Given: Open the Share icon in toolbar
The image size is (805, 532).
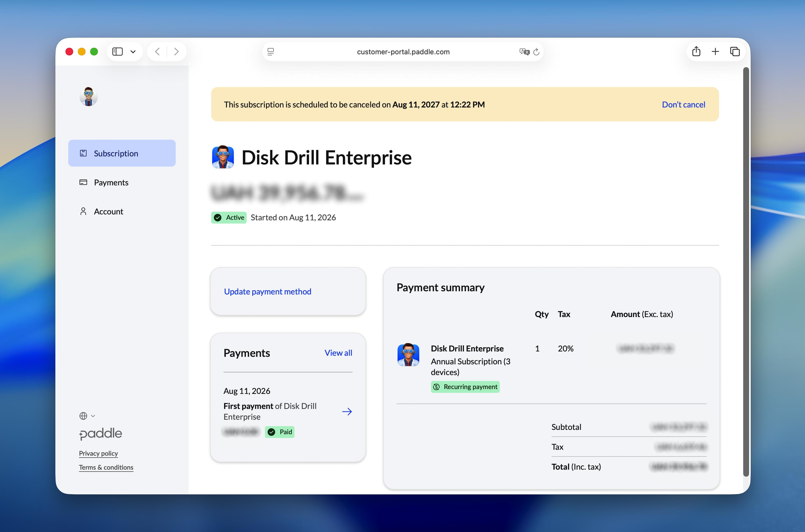Looking at the screenshot, I should (x=696, y=51).
